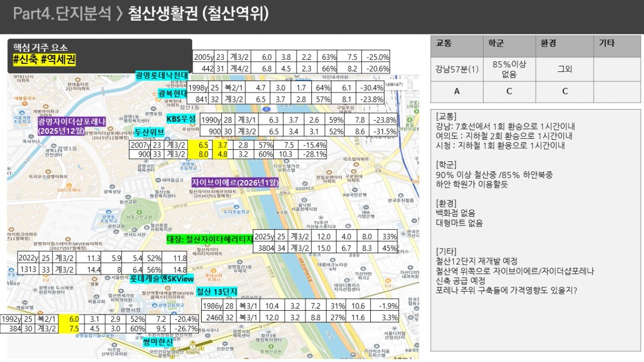644x362 pixels.
Task: Click the '-28.1%' change cell
Action: pyautogui.click(x=312, y=154)
